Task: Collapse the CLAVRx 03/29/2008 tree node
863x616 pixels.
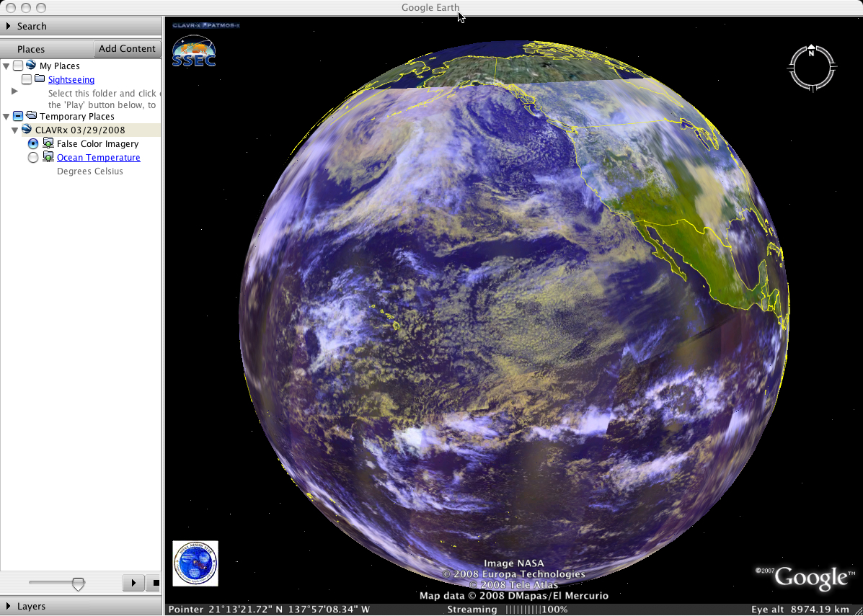Action: [15, 130]
